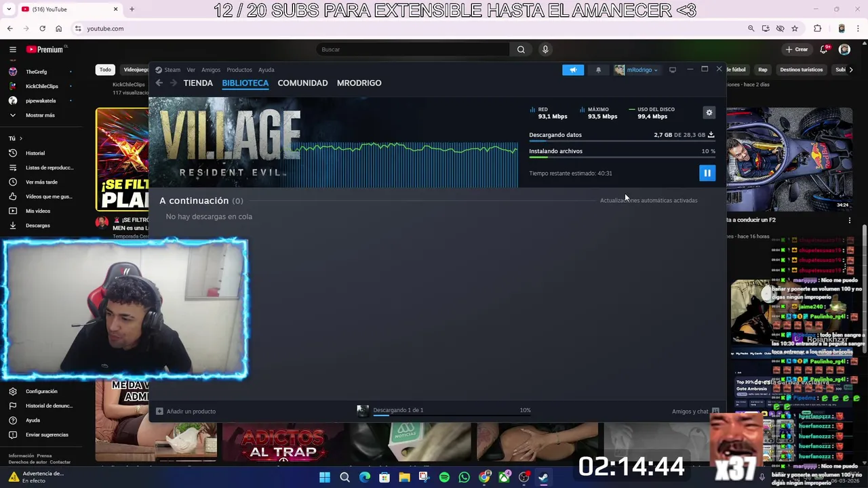Open File Explorer from taskbar
This screenshot has height=488, width=868.
pyautogui.click(x=404, y=477)
